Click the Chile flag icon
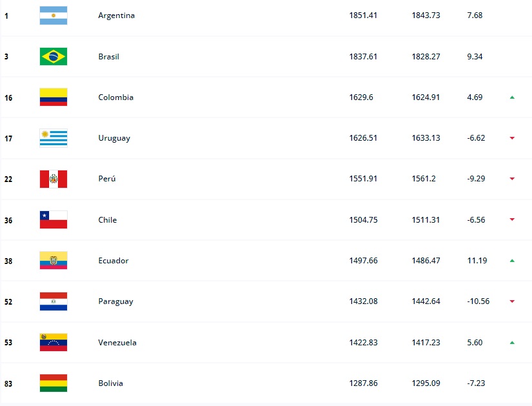Screen dimensions: 532x406 54,219
